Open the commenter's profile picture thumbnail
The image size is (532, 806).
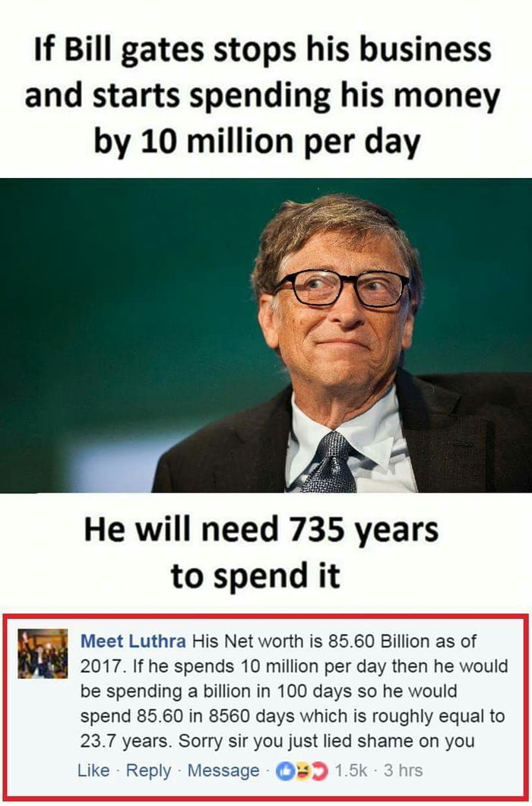click(43, 653)
